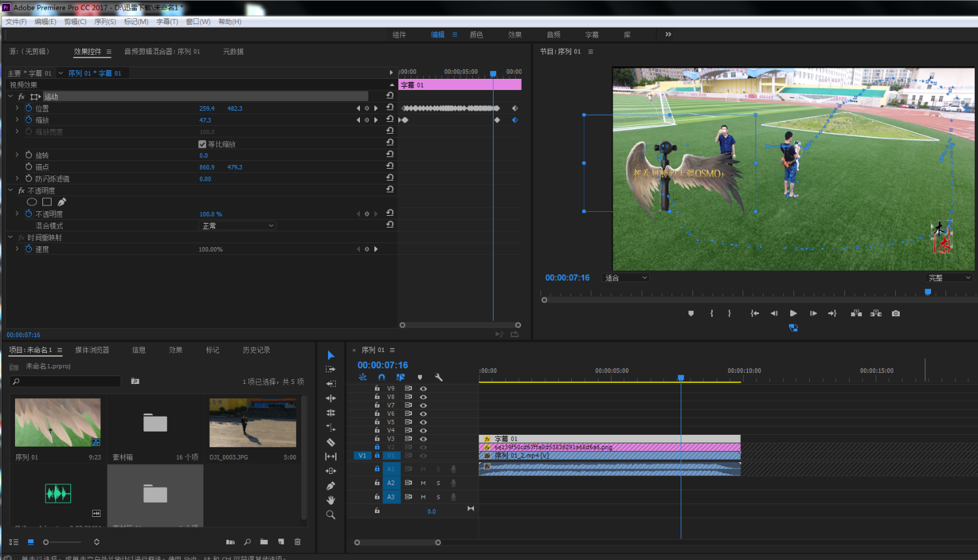Solo audio track A3
978x560 pixels.
(438, 497)
